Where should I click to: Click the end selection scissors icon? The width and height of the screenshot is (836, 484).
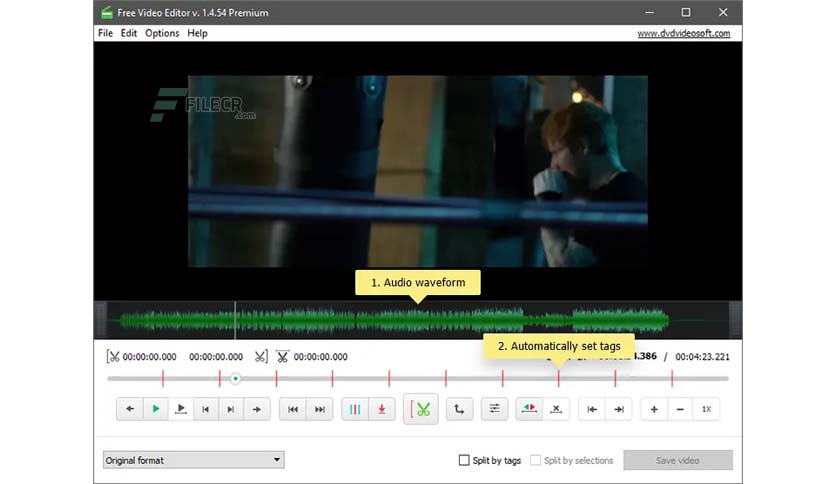[x=261, y=357]
